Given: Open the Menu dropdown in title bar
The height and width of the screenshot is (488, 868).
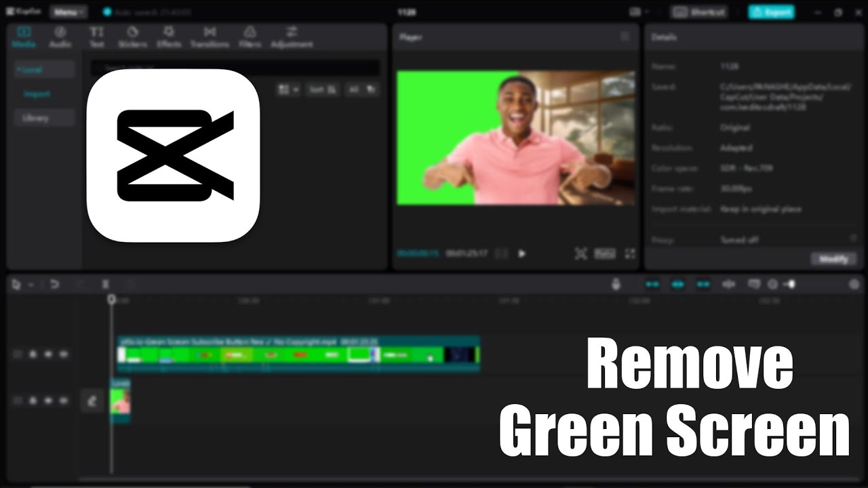Looking at the screenshot, I should [68, 12].
